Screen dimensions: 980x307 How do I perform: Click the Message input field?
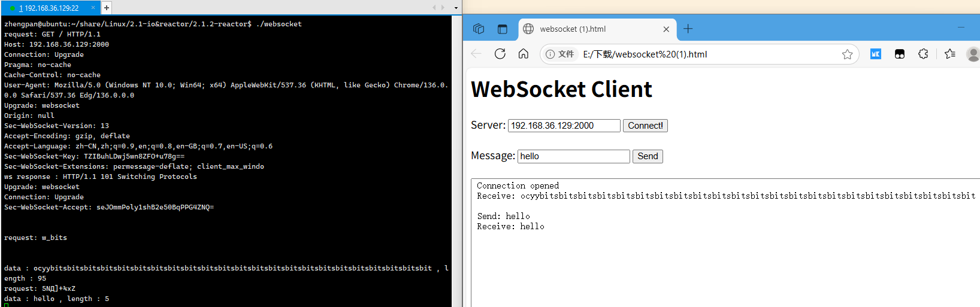(574, 156)
